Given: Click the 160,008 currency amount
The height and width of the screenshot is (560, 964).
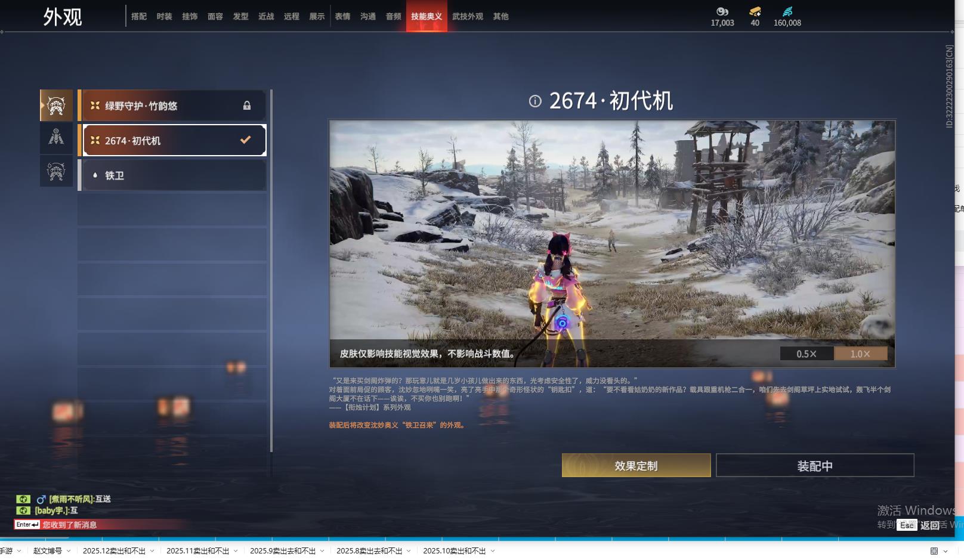Looking at the screenshot, I should pos(787,23).
